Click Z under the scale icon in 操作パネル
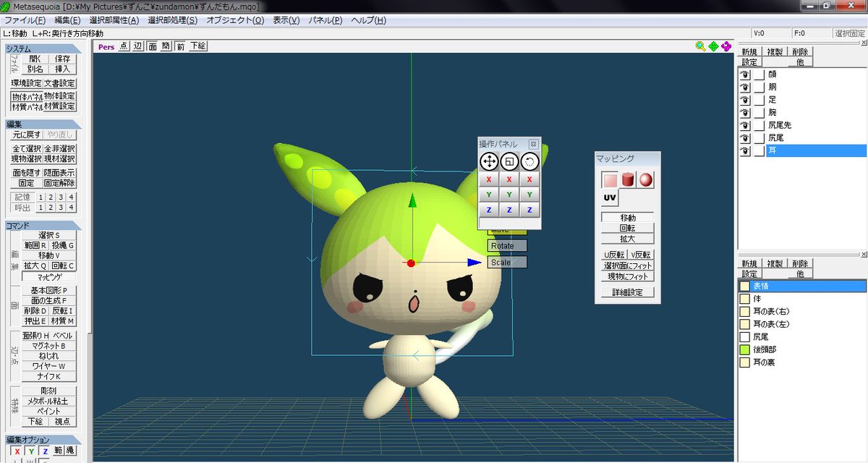The height and width of the screenshot is (463, 868). click(x=509, y=210)
